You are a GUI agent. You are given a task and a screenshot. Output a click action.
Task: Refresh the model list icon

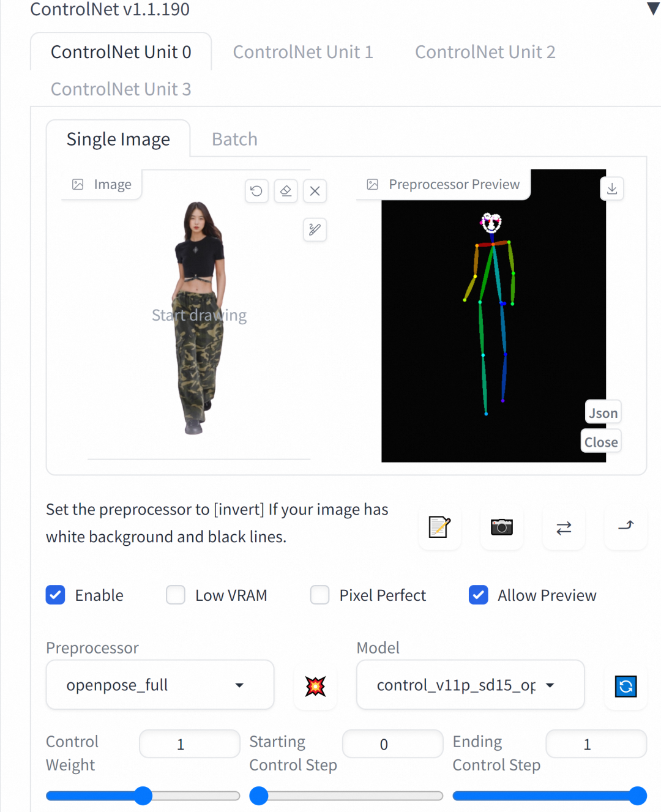click(x=626, y=686)
